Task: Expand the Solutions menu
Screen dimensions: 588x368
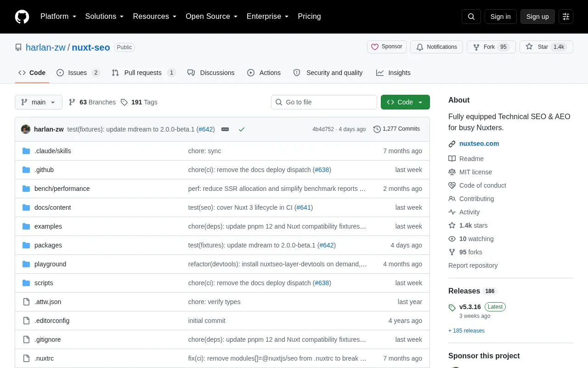Action: click(104, 17)
